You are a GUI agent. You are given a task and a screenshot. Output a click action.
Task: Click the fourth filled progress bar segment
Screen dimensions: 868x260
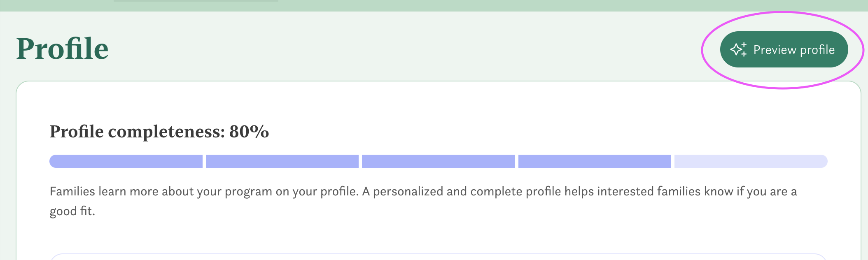pyautogui.click(x=595, y=161)
